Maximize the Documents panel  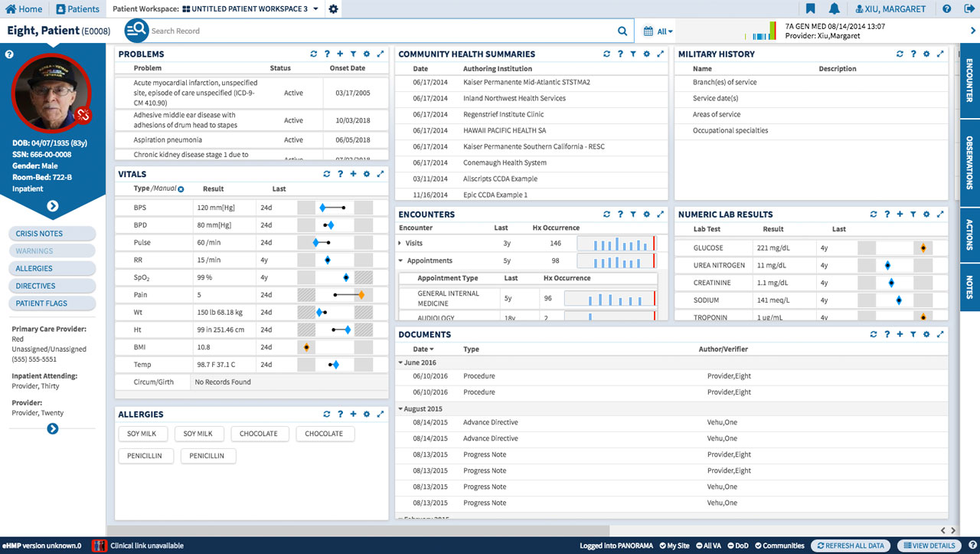point(940,335)
